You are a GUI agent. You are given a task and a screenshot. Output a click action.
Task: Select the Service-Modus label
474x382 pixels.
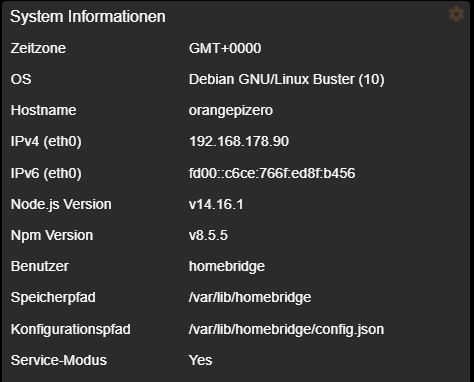pos(59,360)
